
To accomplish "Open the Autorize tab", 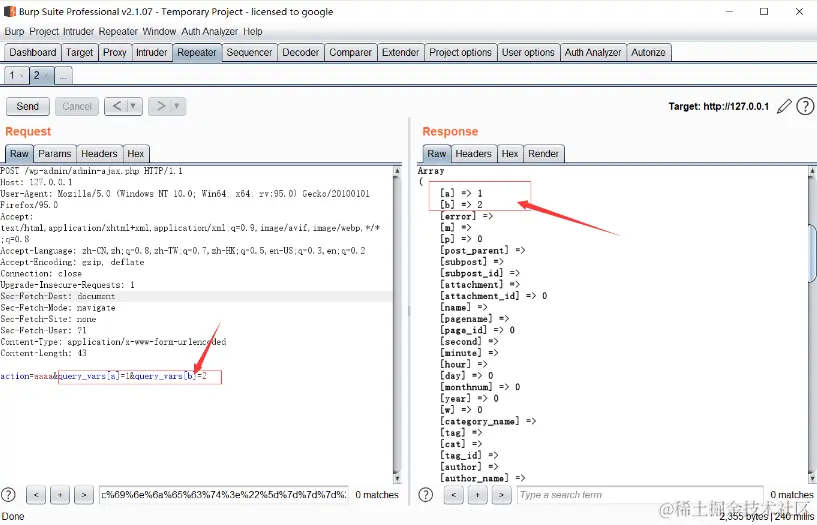I will (648, 53).
